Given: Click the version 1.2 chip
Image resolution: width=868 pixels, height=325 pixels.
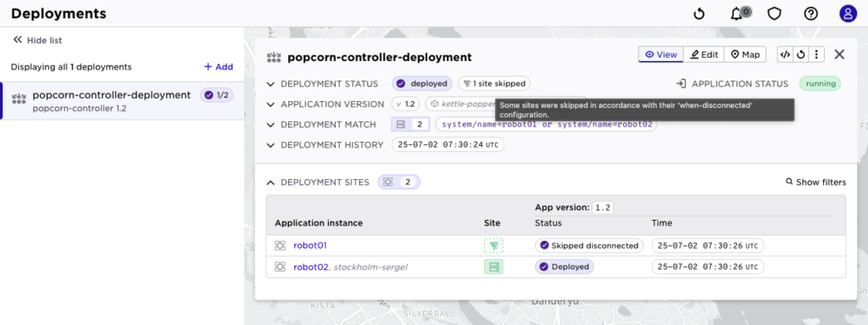Looking at the screenshot, I should (x=406, y=104).
